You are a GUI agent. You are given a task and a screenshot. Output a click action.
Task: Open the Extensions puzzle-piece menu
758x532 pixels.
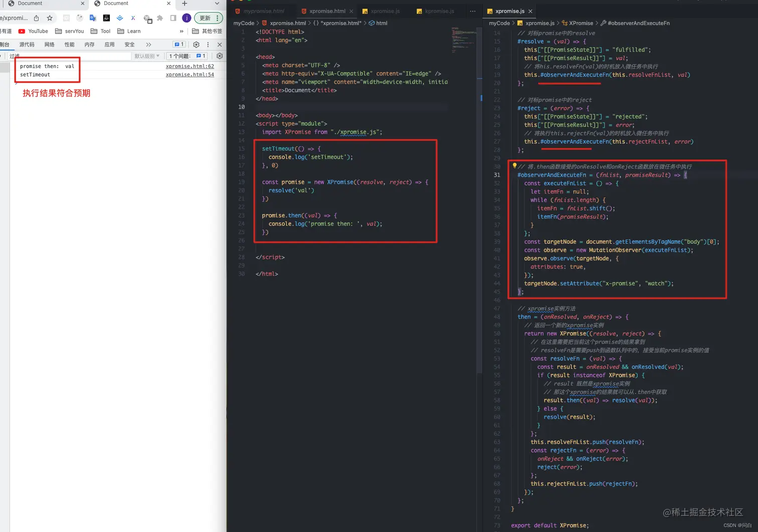(x=160, y=18)
